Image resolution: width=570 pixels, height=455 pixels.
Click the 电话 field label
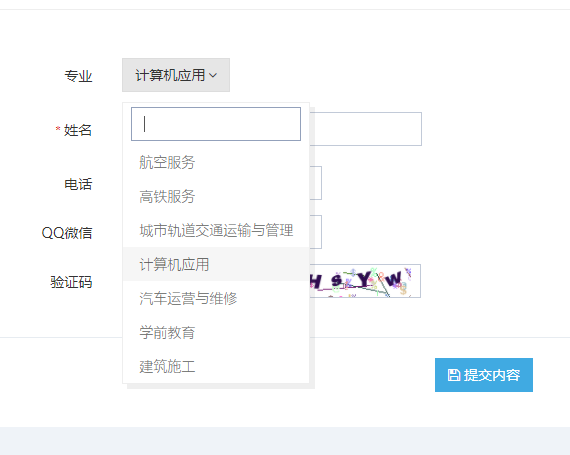tap(78, 184)
